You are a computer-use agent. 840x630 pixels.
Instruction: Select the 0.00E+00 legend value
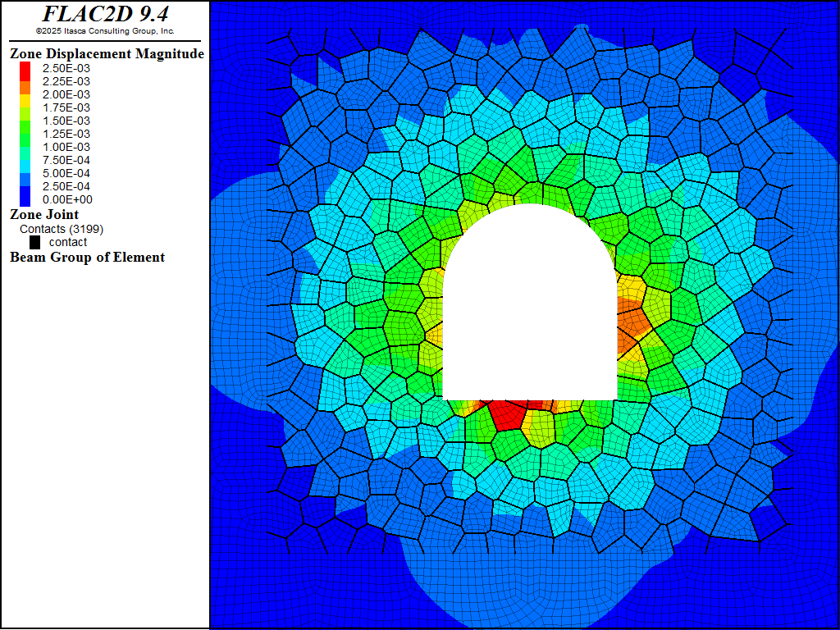66,199
